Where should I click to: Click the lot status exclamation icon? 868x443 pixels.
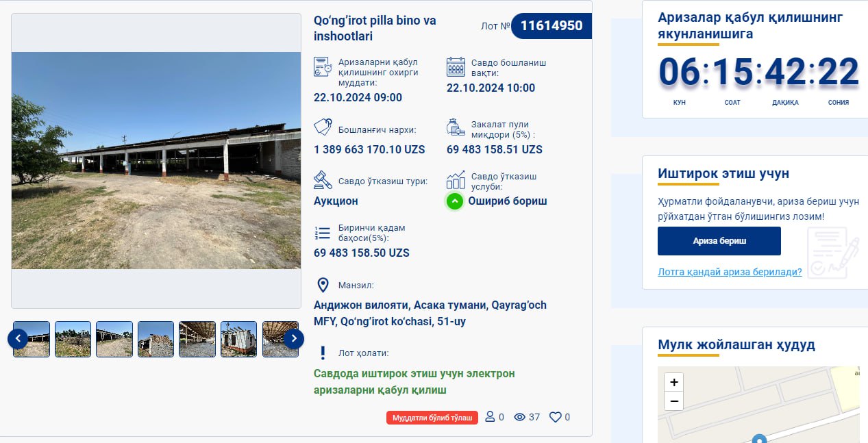(x=323, y=353)
